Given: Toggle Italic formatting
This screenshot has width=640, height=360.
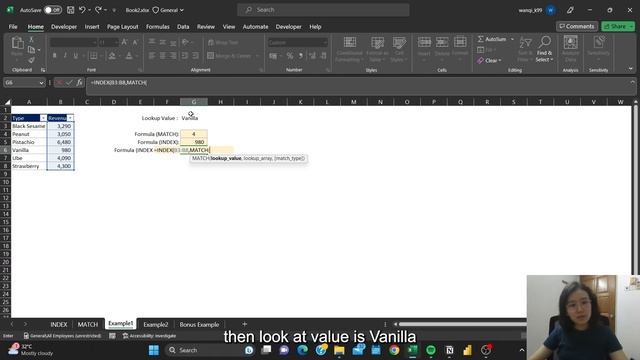Looking at the screenshot, I should 65,56.
